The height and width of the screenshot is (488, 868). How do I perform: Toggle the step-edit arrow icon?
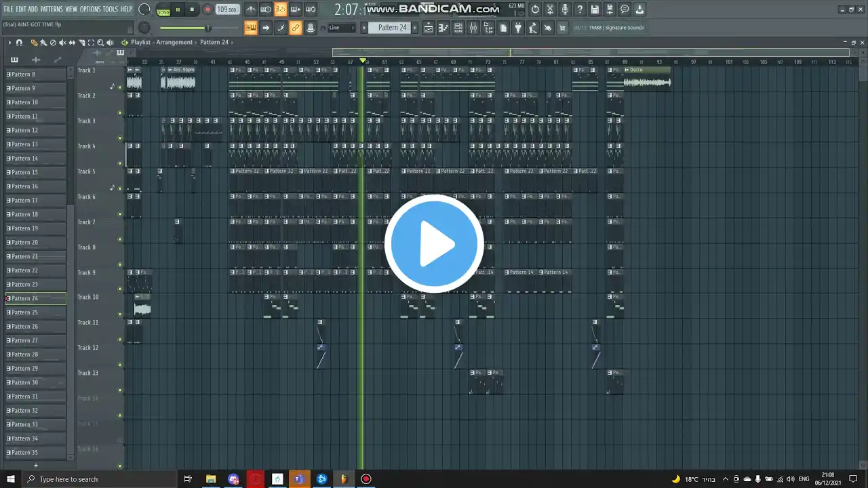(x=266, y=28)
